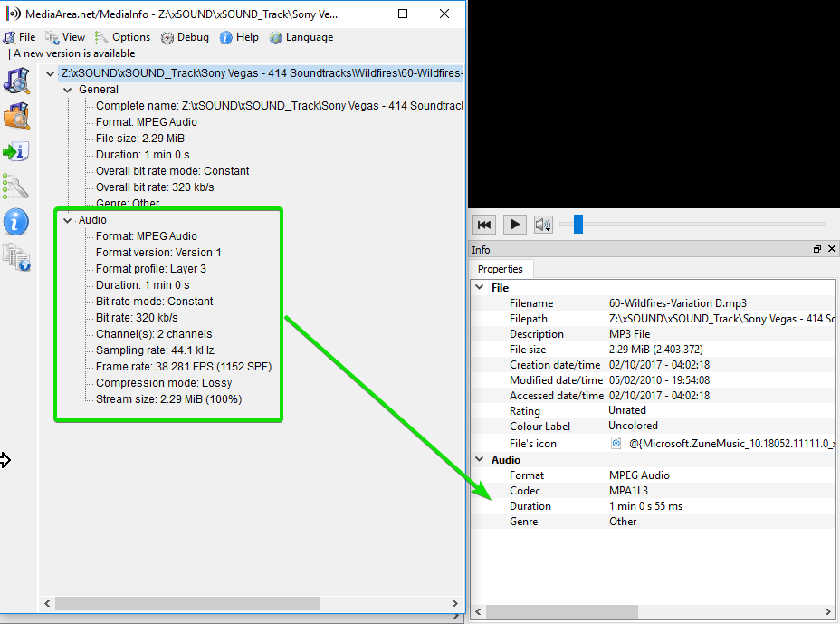
Task: Open the Help menu in MediaInfo
Action: pos(240,37)
